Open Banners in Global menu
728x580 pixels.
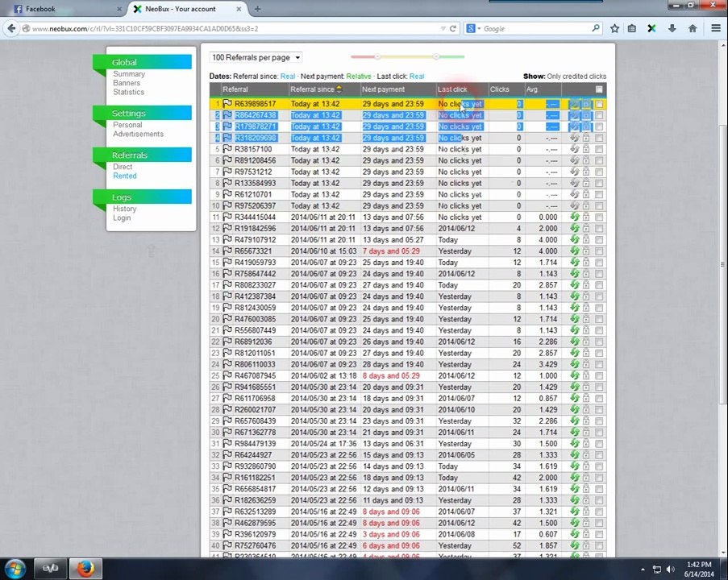[x=127, y=83]
